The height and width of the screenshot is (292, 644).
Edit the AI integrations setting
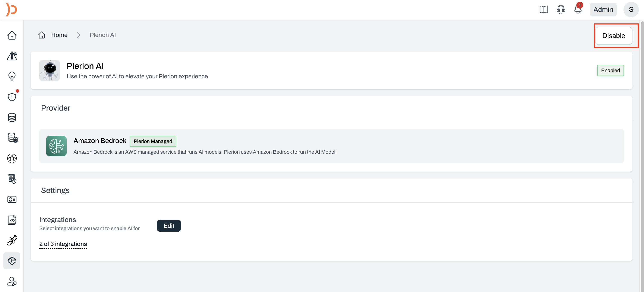tap(169, 226)
